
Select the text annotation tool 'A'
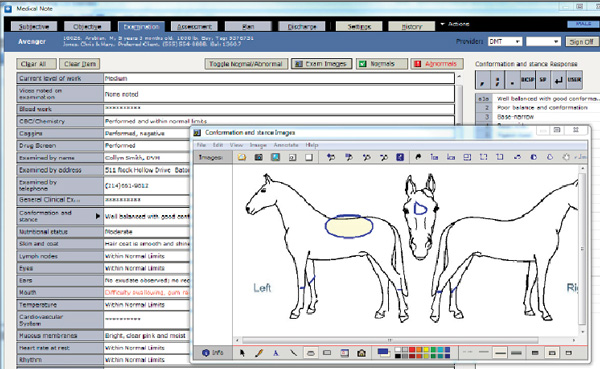(x=276, y=353)
